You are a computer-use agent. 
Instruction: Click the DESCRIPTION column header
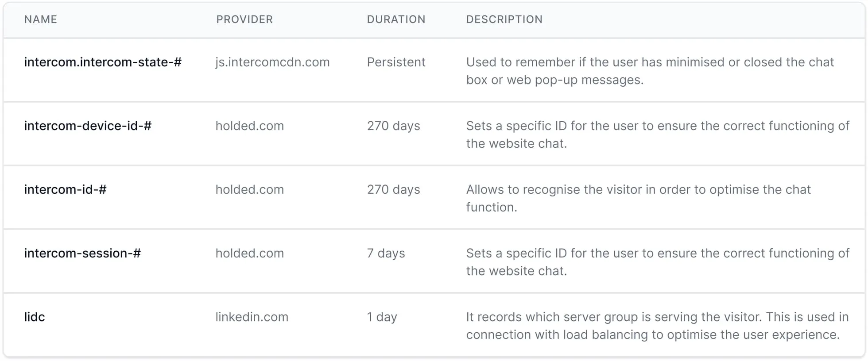(x=504, y=19)
